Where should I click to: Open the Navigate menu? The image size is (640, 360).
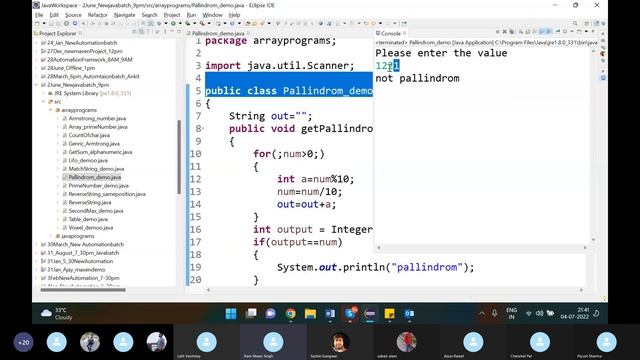click(124, 15)
